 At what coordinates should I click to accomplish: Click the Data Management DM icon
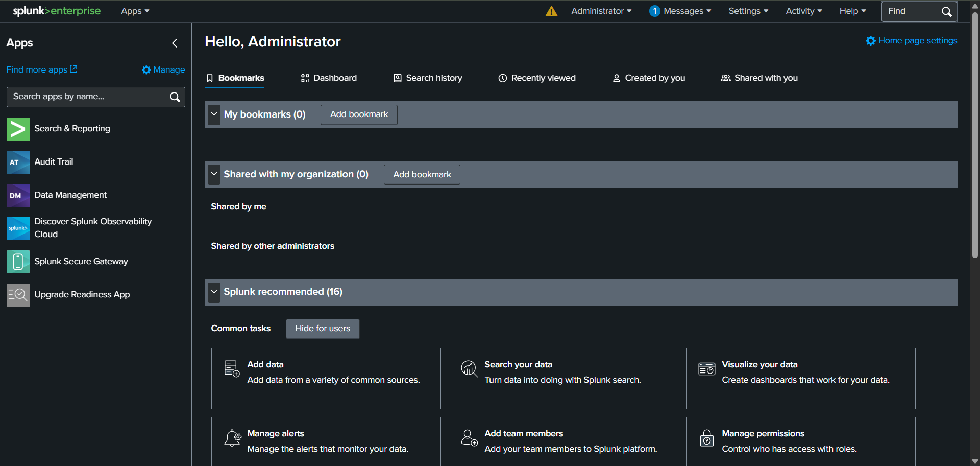pos(18,195)
